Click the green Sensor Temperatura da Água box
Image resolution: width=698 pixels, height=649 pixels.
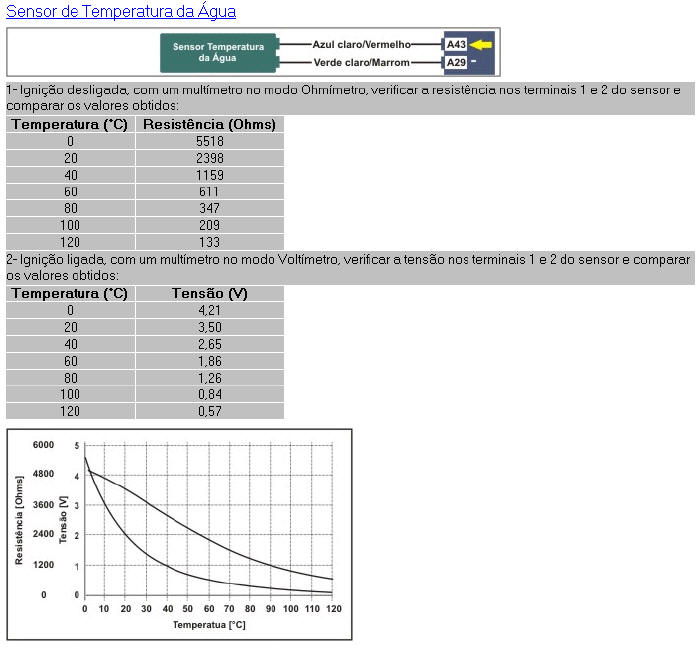tap(218, 52)
